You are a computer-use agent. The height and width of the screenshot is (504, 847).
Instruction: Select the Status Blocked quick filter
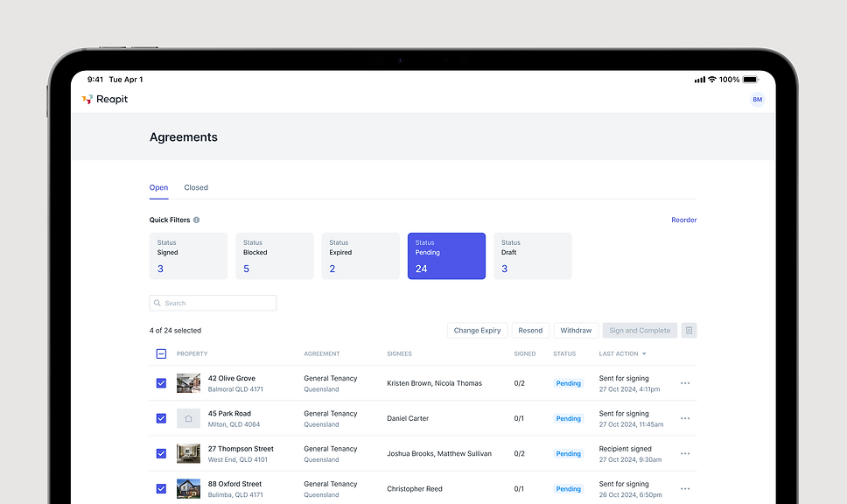pyautogui.click(x=275, y=256)
